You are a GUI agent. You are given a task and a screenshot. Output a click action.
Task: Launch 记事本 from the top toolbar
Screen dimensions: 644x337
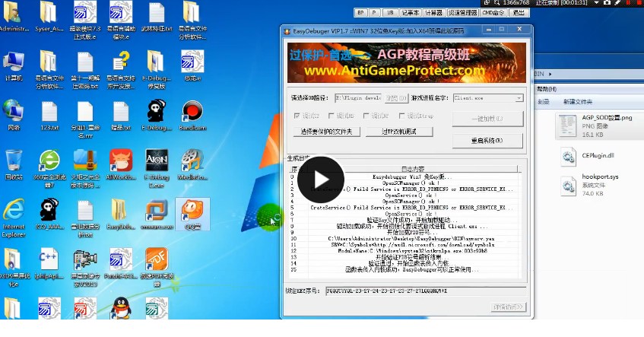tap(410, 13)
